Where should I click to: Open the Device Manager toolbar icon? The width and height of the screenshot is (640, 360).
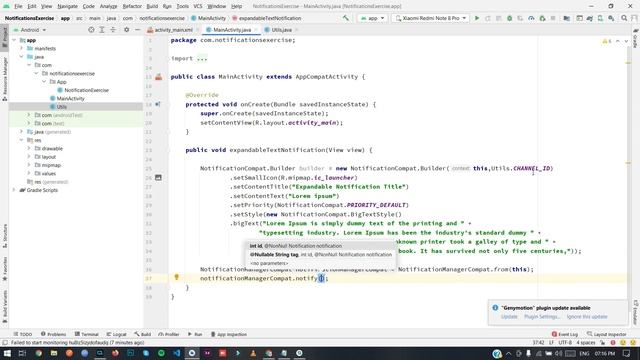(600, 18)
